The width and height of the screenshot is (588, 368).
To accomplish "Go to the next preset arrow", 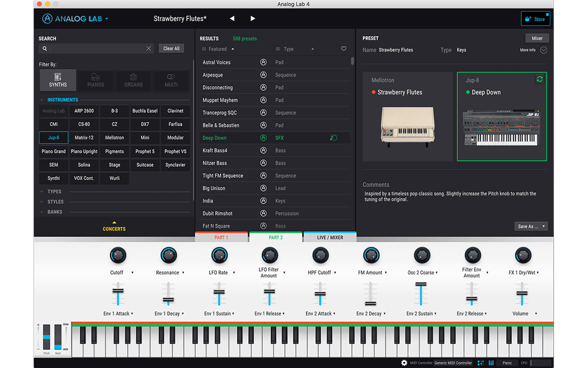I will [x=252, y=18].
